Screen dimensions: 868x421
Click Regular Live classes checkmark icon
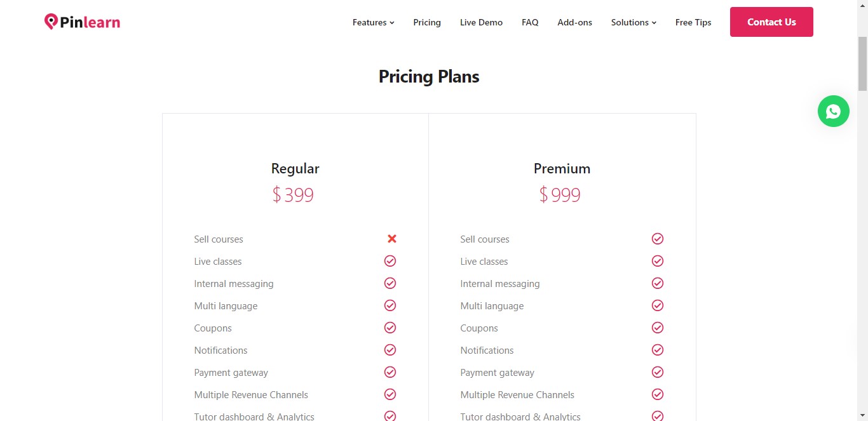390,261
